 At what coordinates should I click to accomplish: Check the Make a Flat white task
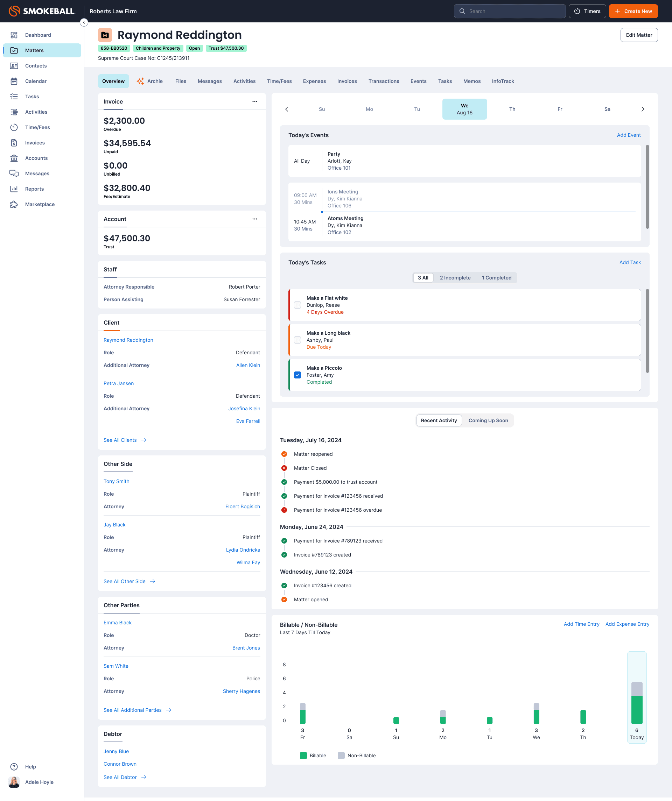(297, 305)
